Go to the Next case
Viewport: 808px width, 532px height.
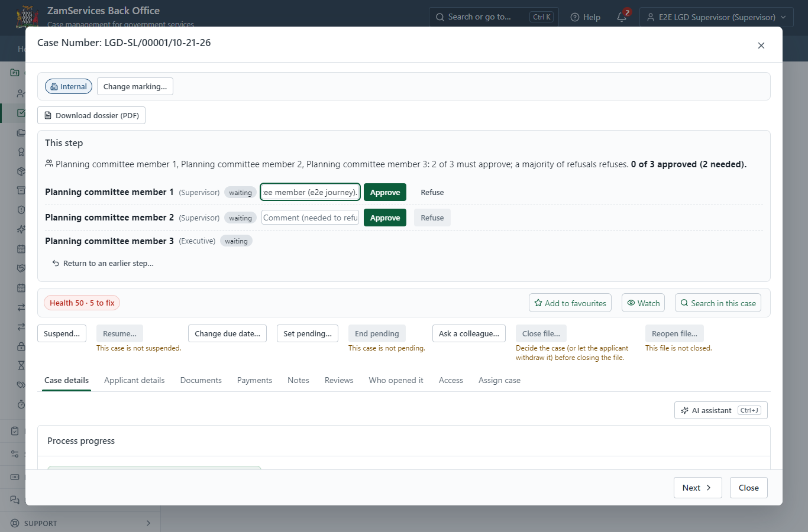698,488
